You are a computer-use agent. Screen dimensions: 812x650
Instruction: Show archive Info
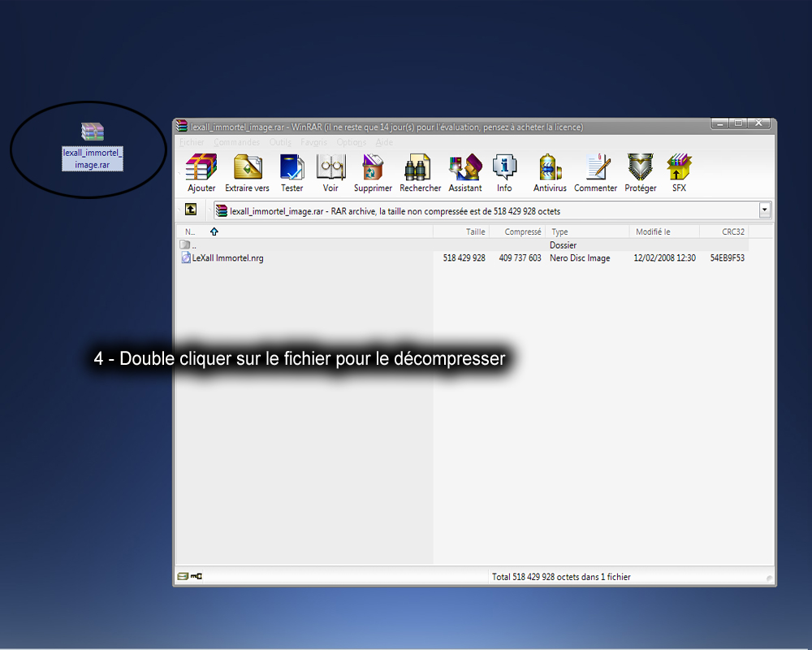click(504, 173)
